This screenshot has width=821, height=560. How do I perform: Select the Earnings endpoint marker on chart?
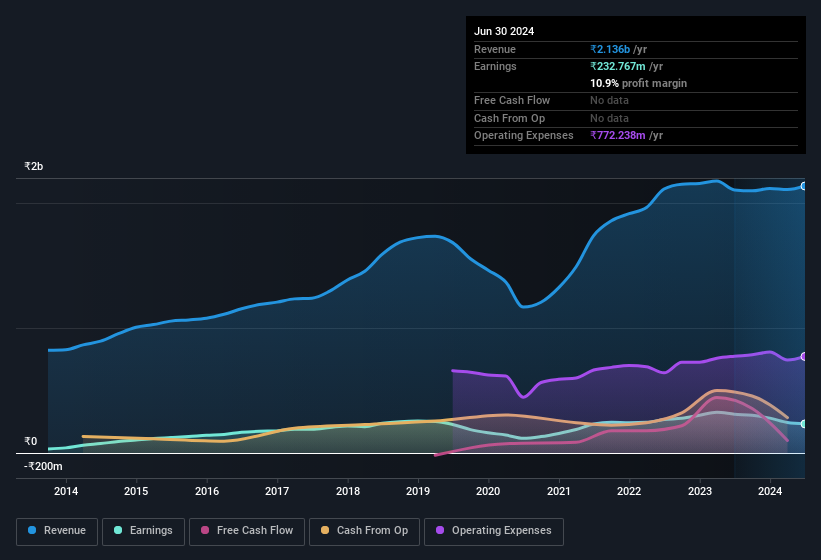point(804,424)
